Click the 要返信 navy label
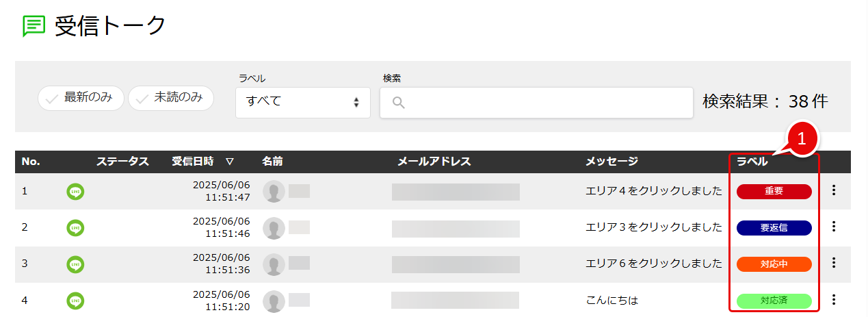The image size is (868, 317). [x=774, y=228]
